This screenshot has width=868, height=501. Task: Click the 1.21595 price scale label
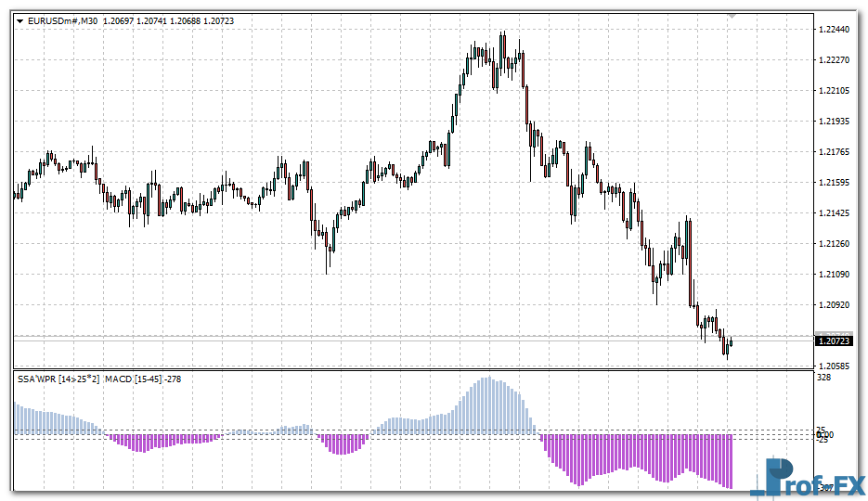(x=836, y=183)
